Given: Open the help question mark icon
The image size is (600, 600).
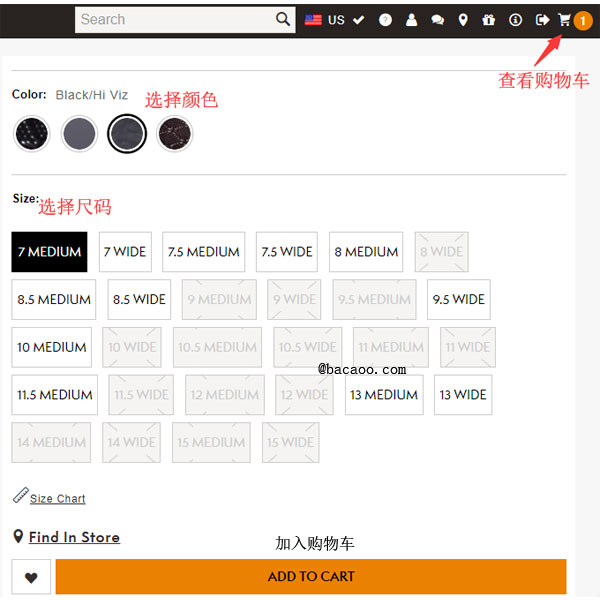Looking at the screenshot, I should point(385,20).
